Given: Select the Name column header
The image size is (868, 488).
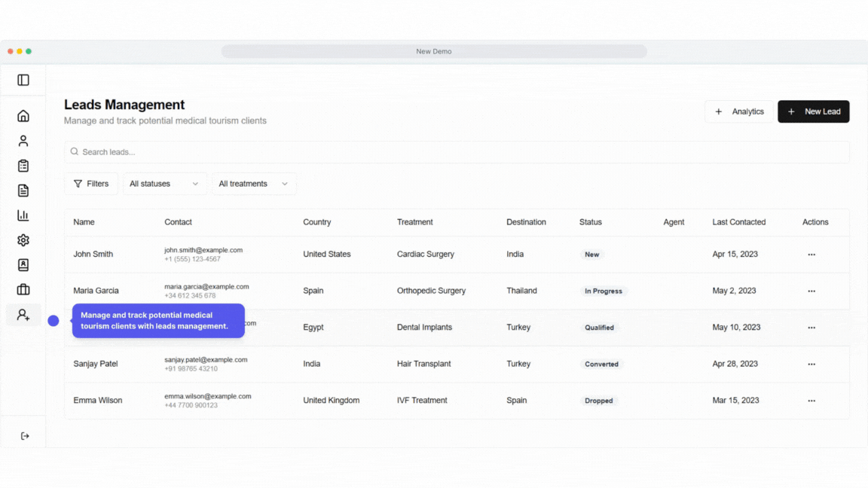Looking at the screenshot, I should coord(84,222).
